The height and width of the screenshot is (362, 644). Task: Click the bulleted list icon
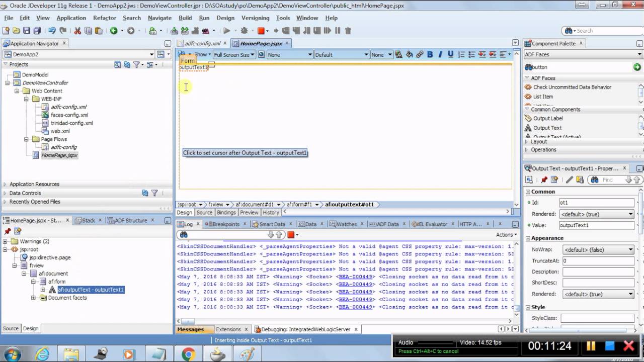(471, 54)
